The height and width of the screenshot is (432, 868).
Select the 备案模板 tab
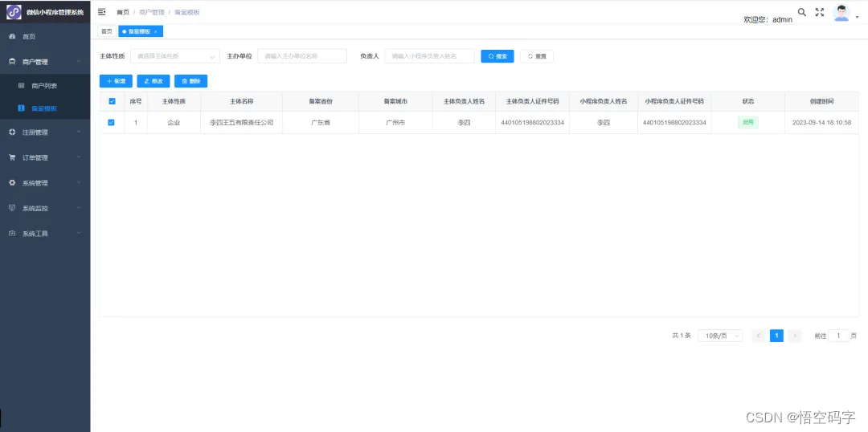[140, 31]
